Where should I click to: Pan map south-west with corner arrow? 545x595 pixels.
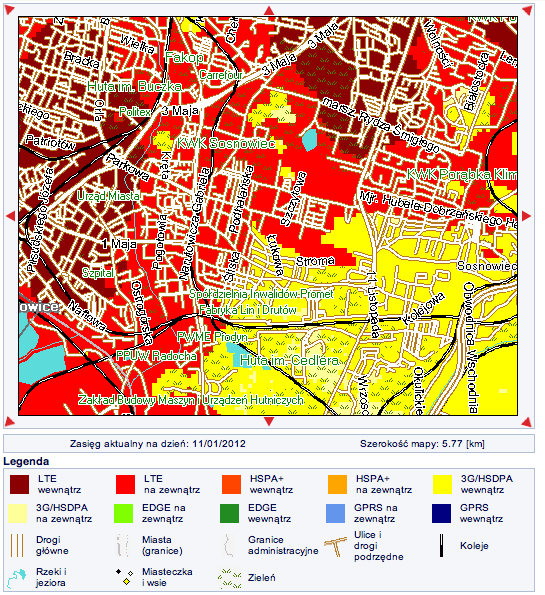[x=9, y=421]
